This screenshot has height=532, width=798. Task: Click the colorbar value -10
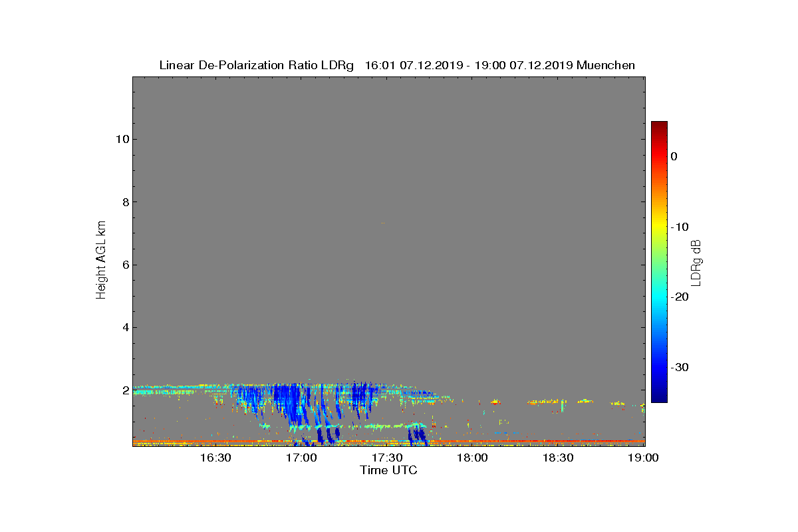[x=680, y=227]
